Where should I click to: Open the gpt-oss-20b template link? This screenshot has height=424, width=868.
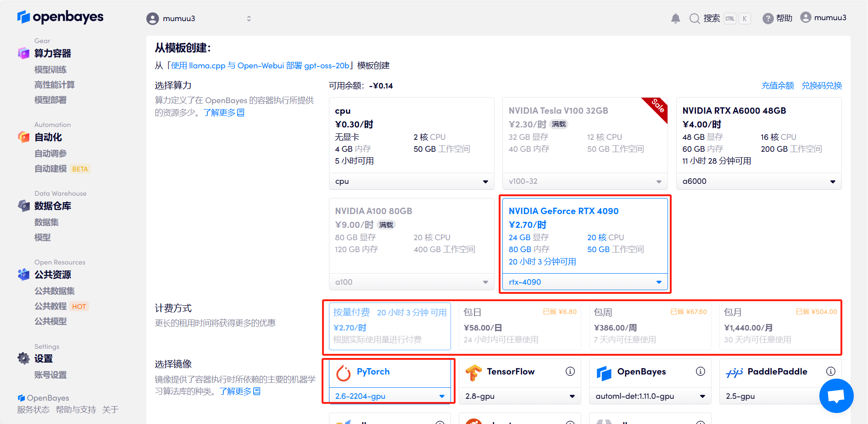(x=260, y=66)
